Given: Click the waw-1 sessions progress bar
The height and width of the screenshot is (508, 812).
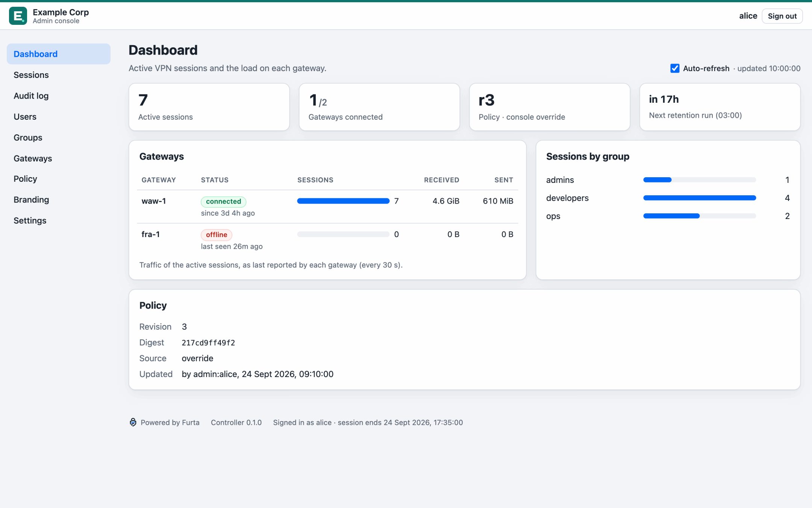Looking at the screenshot, I should (343, 201).
